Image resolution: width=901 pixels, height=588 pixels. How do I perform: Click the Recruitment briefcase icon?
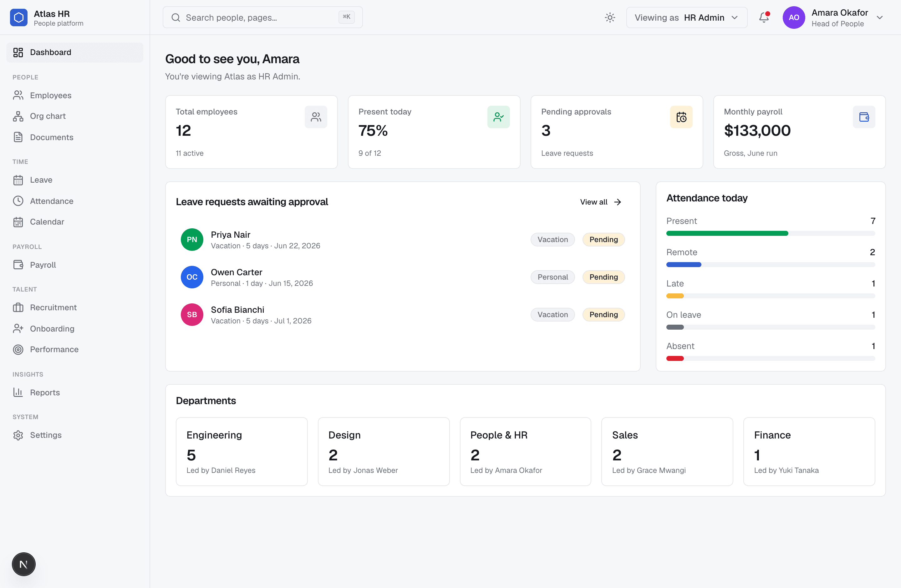click(x=18, y=307)
